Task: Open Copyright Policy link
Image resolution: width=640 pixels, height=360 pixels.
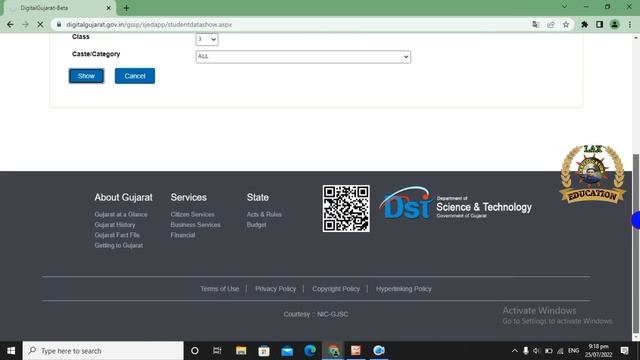Action: click(336, 289)
